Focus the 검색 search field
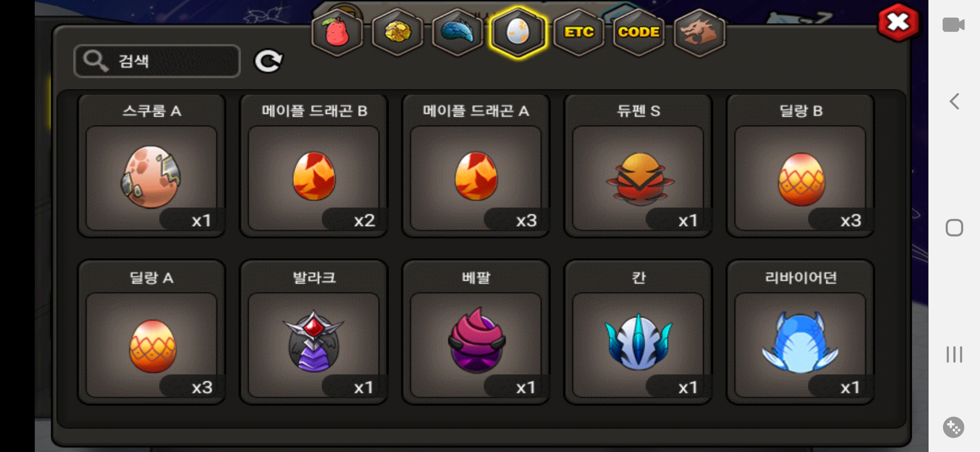980x452 pixels. tap(157, 61)
